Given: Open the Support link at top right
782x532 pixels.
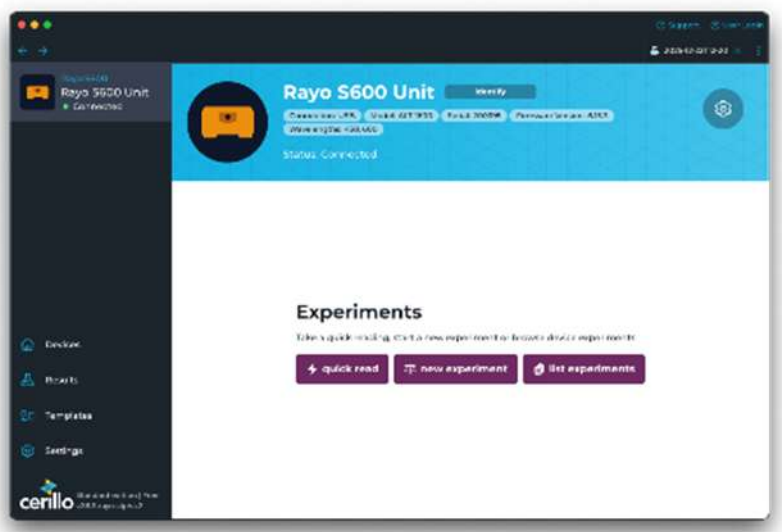Looking at the screenshot, I should pos(678,25).
